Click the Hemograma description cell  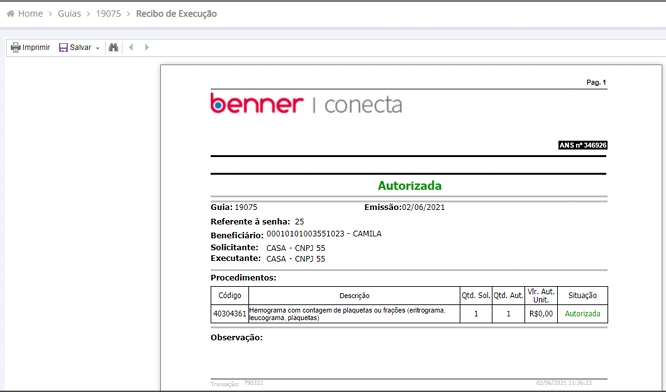[354, 314]
